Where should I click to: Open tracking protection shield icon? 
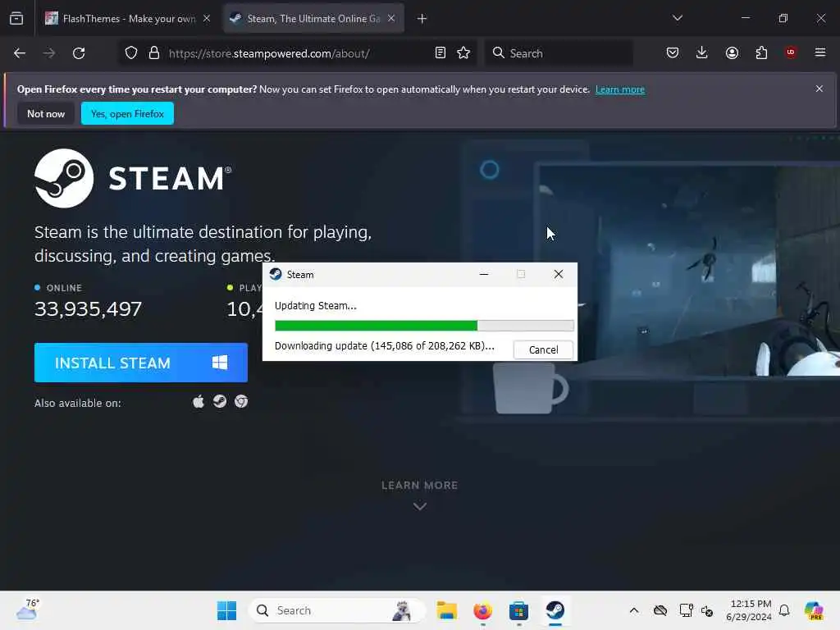(131, 53)
